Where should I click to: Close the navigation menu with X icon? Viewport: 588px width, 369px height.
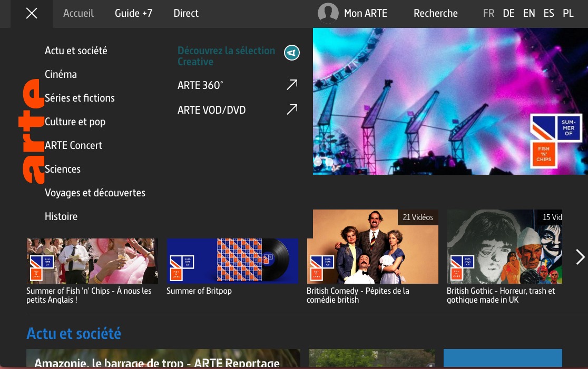[32, 14]
